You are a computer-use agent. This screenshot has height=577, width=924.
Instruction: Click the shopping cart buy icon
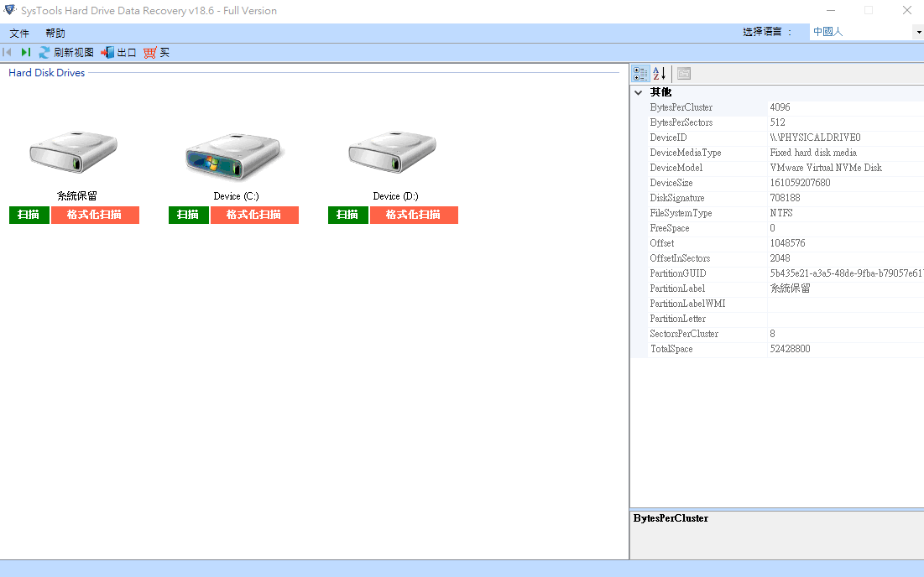149,52
